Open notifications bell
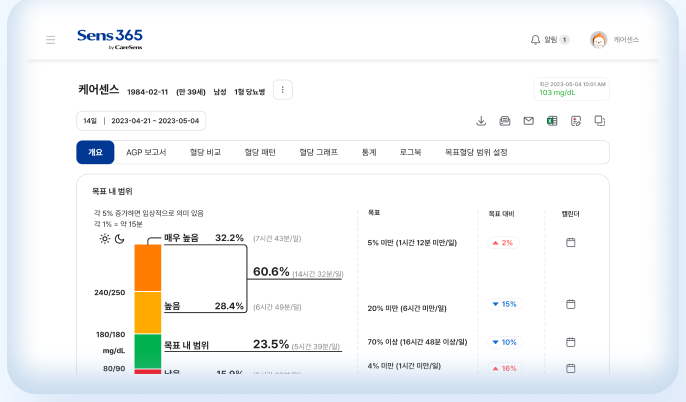The height and width of the screenshot is (402, 686). coord(535,40)
